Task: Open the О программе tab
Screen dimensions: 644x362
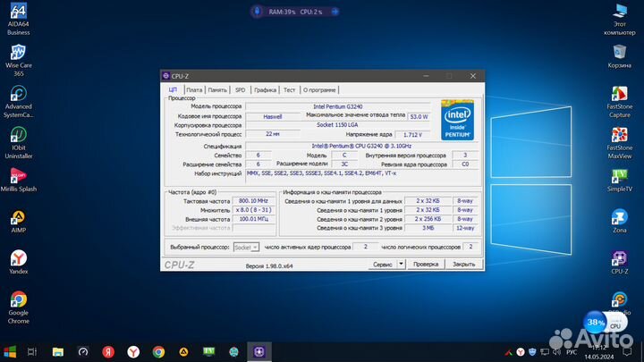Action: coord(319,90)
